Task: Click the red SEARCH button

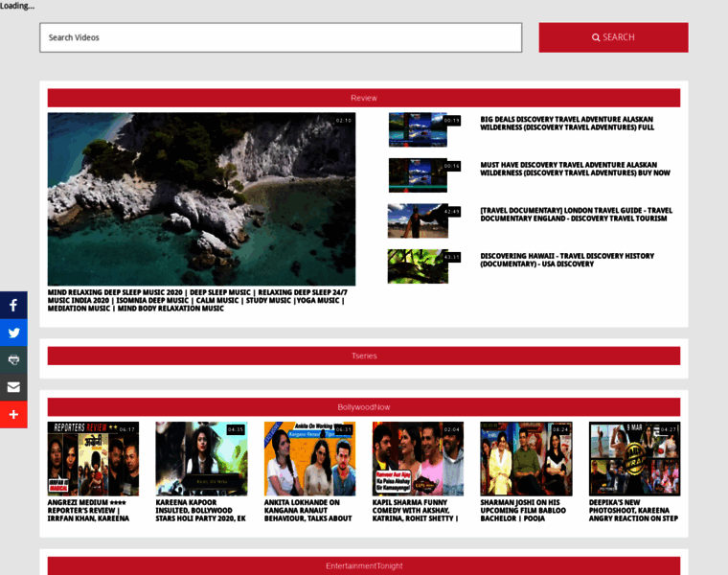Action: tap(613, 37)
